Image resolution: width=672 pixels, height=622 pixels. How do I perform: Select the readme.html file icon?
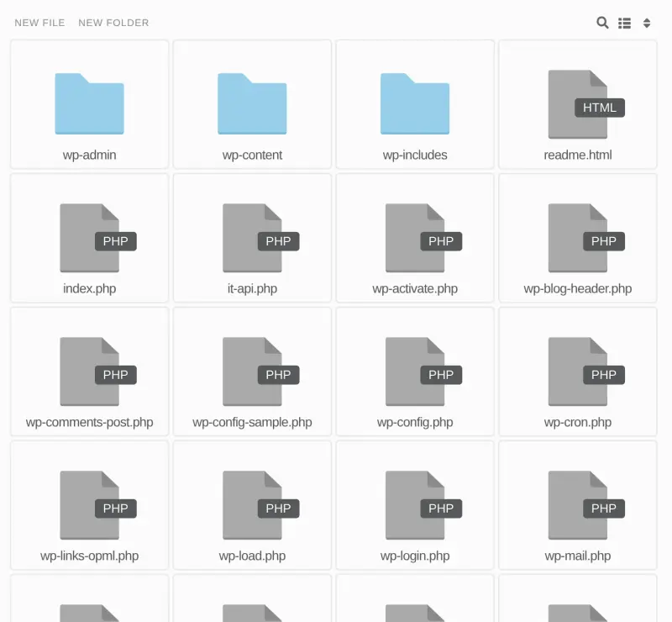tap(585, 104)
